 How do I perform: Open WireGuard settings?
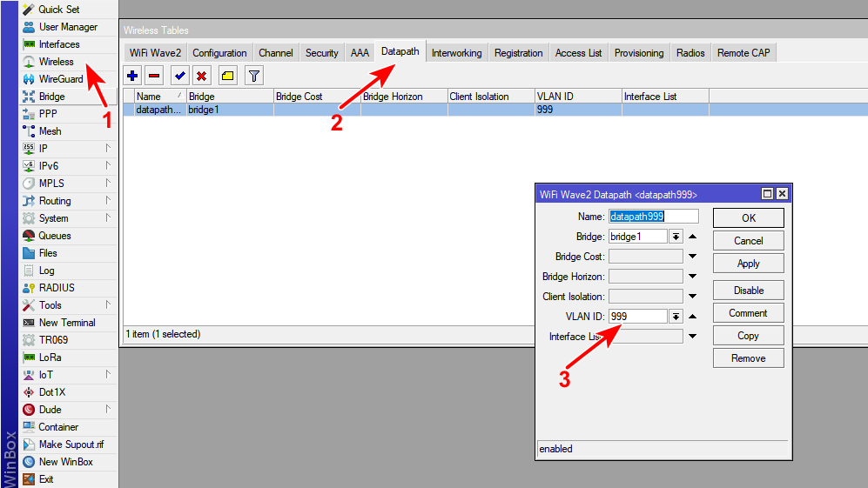pyautogui.click(x=69, y=78)
